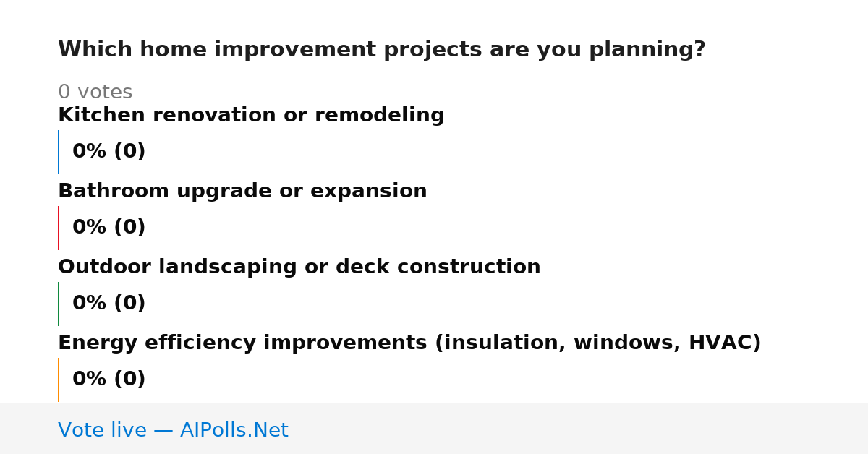
Task: Click the 0% (0) result for Outdoor landscaping
Action: tap(109, 304)
